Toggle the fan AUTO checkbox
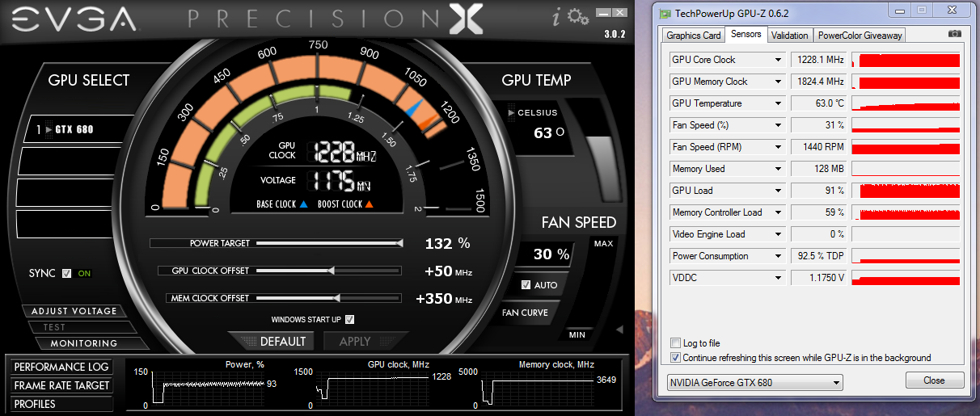Image resolution: width=980 pixels, height=416 pixels. [x=526, y=284]
